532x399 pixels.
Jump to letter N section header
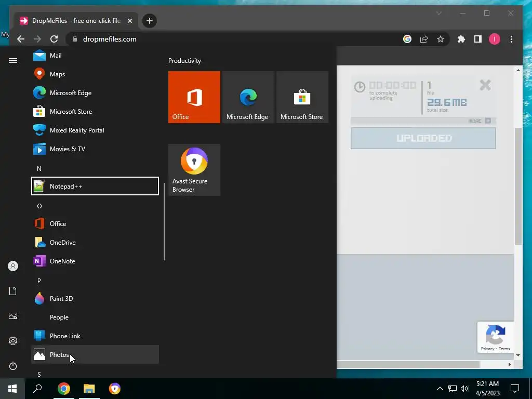39,169
